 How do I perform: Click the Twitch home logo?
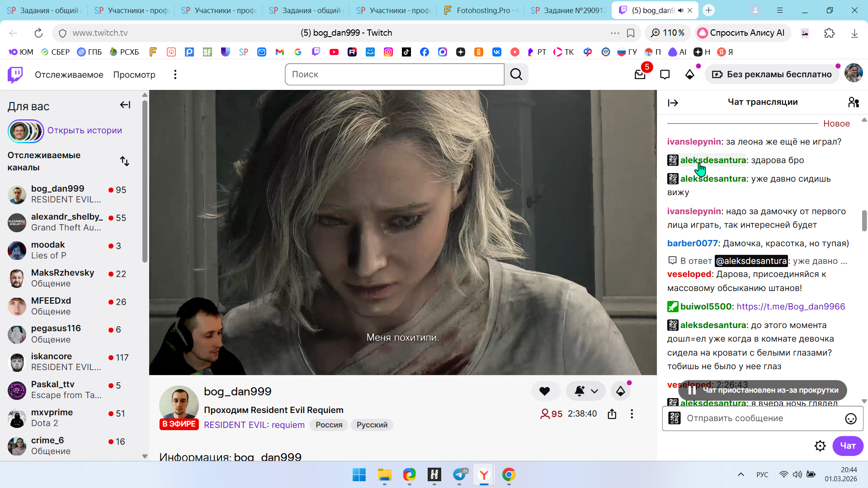(x=15, y=75)
